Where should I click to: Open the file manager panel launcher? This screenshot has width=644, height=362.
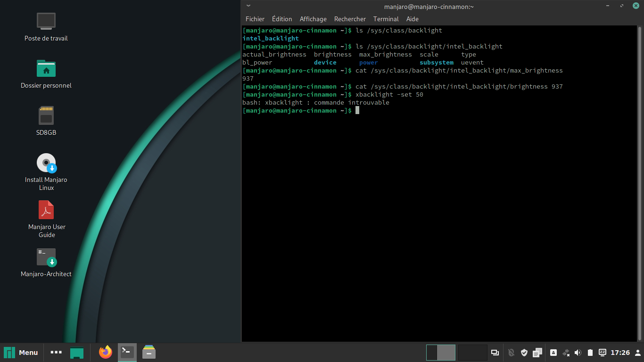coord(149,352)
